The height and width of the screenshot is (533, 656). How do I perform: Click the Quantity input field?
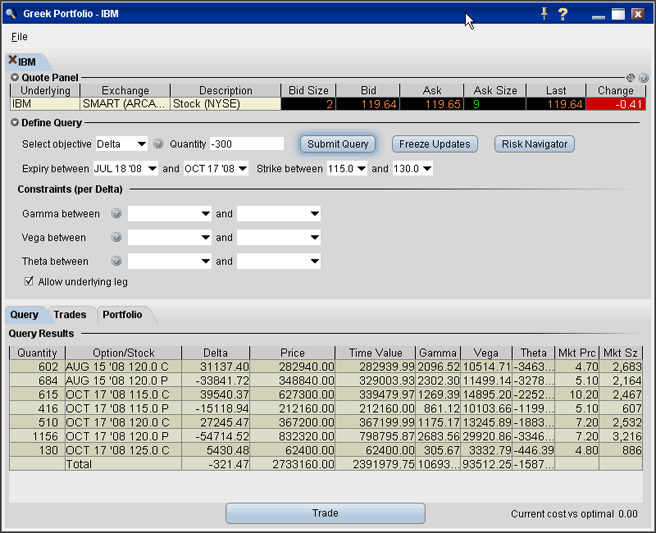coord(247,144)
